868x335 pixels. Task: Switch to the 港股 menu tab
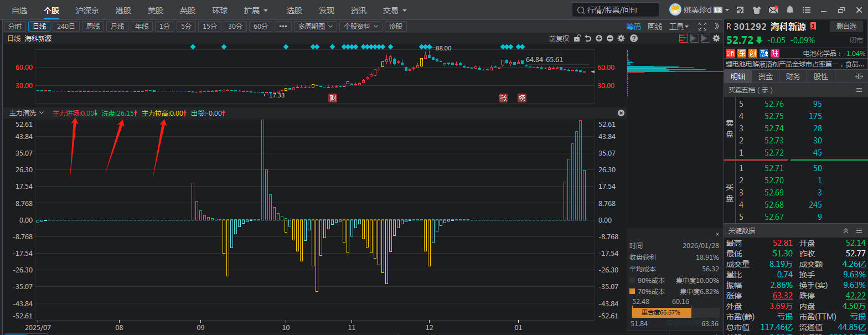pyautogui.click(x=123, y=11)
